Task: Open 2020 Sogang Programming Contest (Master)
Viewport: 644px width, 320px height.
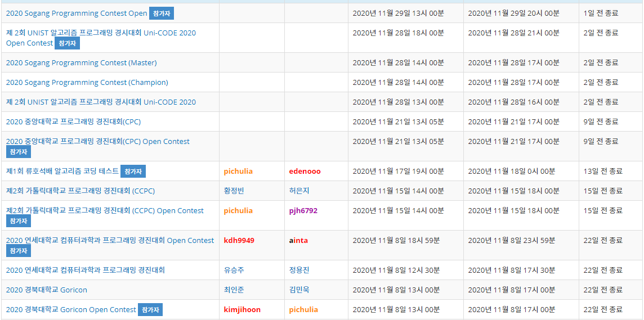Action: click(x=81, y=63)
